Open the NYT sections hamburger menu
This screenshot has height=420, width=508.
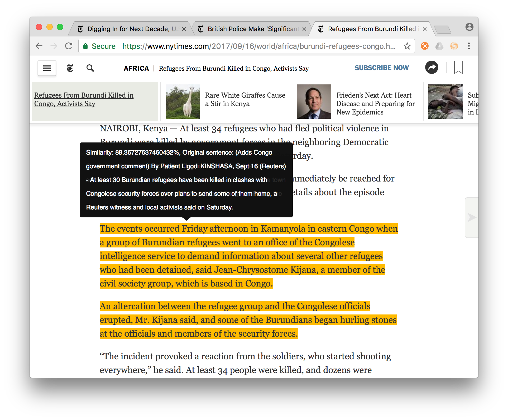(x=47, y=68)
